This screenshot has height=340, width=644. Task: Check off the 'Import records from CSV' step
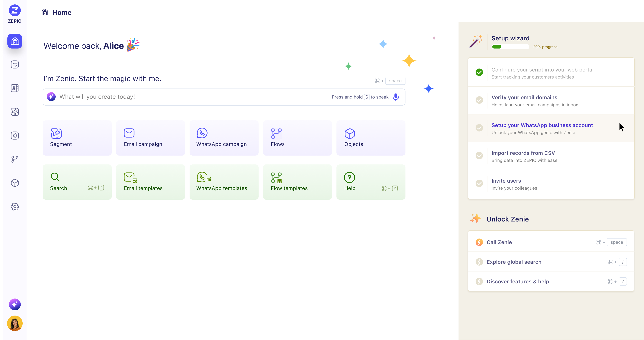479,156
